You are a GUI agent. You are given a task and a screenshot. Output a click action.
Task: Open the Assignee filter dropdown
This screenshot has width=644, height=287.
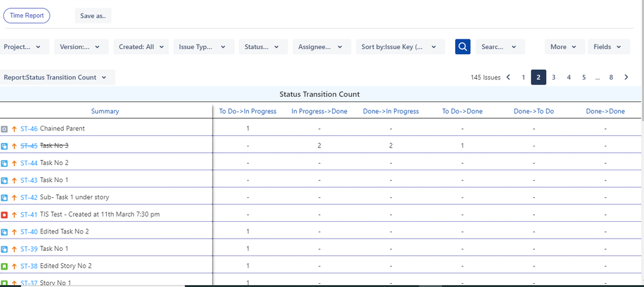pyautogui.click(x=322, y=47)
